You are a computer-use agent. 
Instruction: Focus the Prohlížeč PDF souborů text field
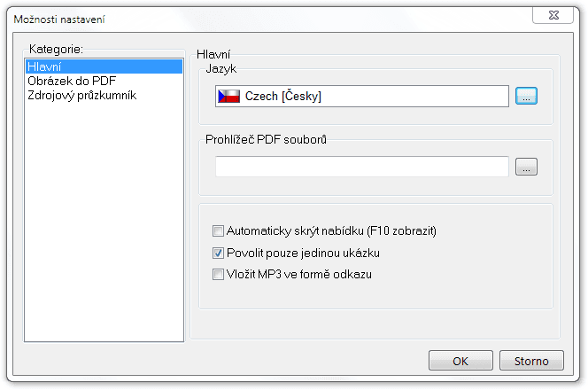(x=362, y=167)
